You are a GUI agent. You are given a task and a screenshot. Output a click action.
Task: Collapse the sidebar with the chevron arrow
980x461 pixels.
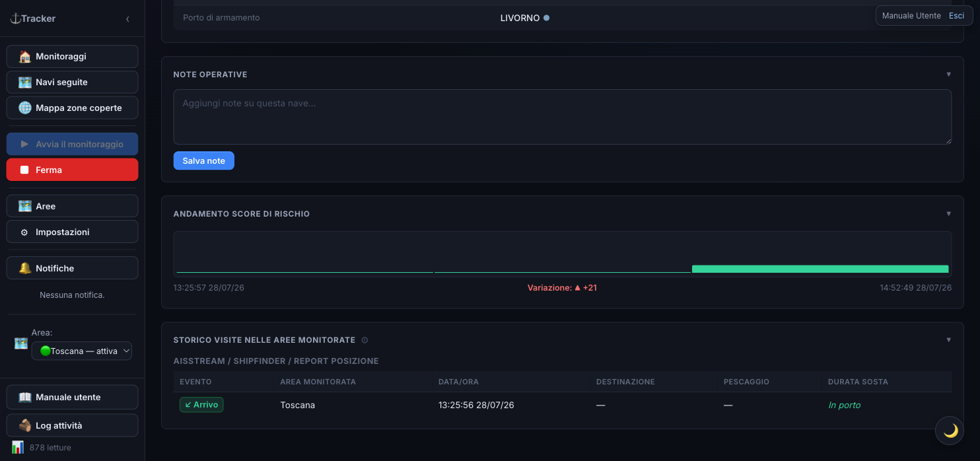point(127,19)
